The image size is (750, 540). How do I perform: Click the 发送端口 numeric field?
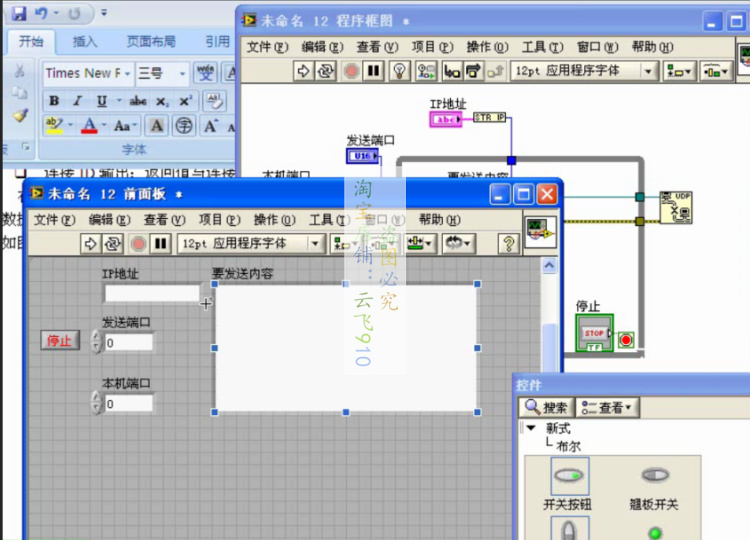128,343
